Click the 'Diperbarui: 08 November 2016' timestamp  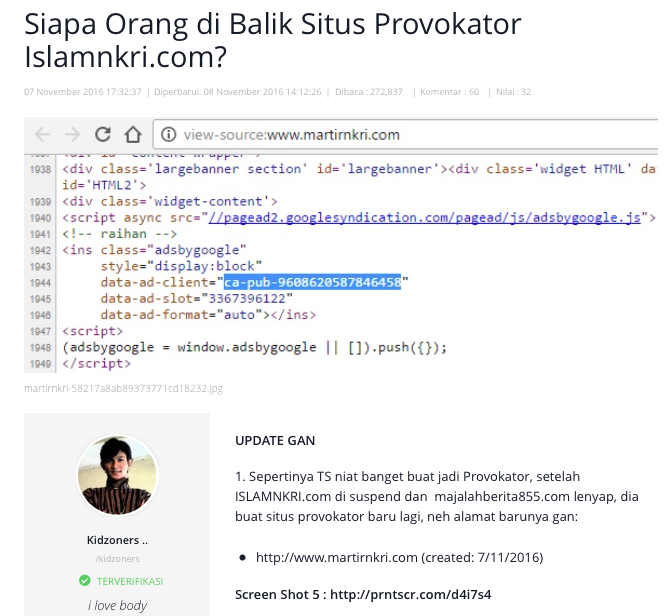pyautogui.click(x=238, y=92)
